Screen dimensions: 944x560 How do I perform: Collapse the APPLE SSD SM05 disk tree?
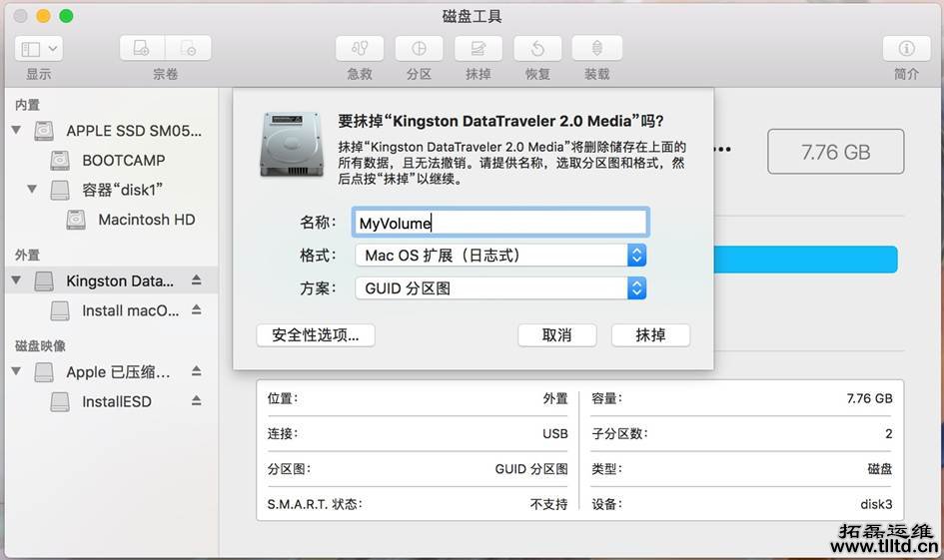point(16,130)
